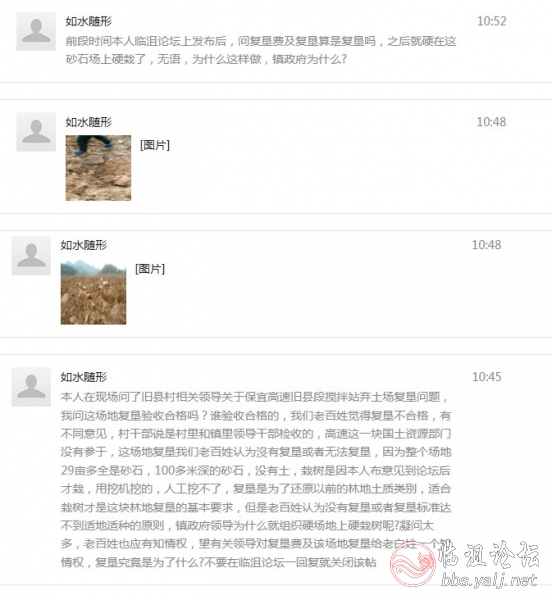Click [图片] label beside field photo

click(x=150, y=269)
